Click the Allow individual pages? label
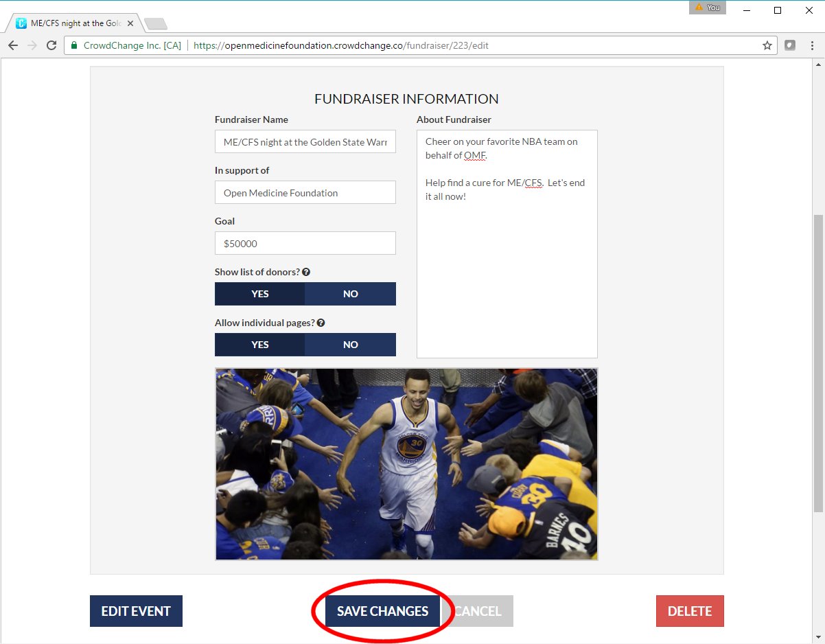825x644 pixels. coord(264,323)
